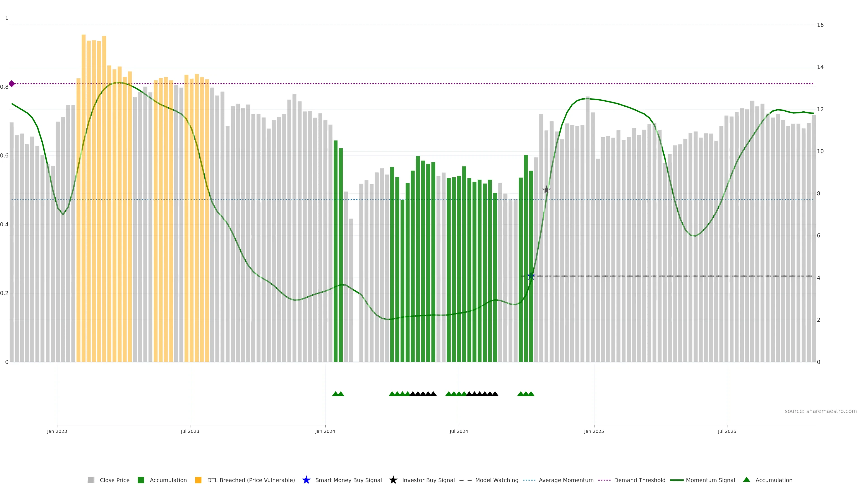
Task: Click the orange DTL Breached legend swatch
Action: tap(198, 480)
